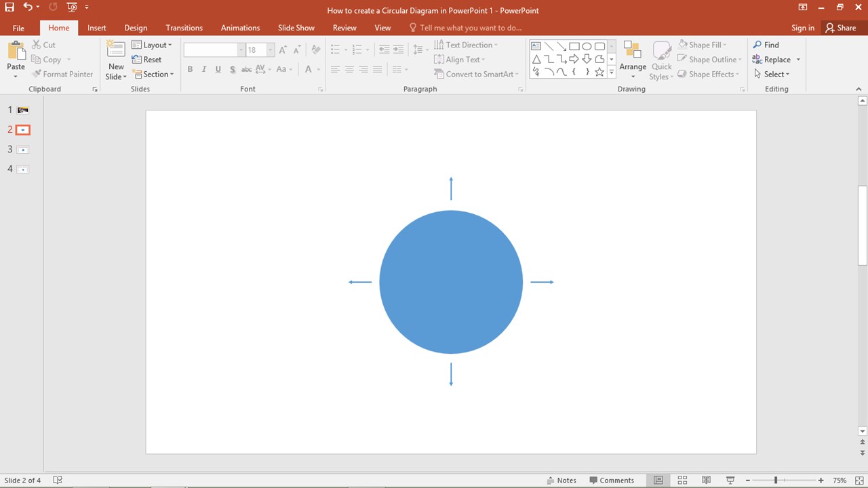
Task: Select the Format Painter tool
Action: (62, 74)
